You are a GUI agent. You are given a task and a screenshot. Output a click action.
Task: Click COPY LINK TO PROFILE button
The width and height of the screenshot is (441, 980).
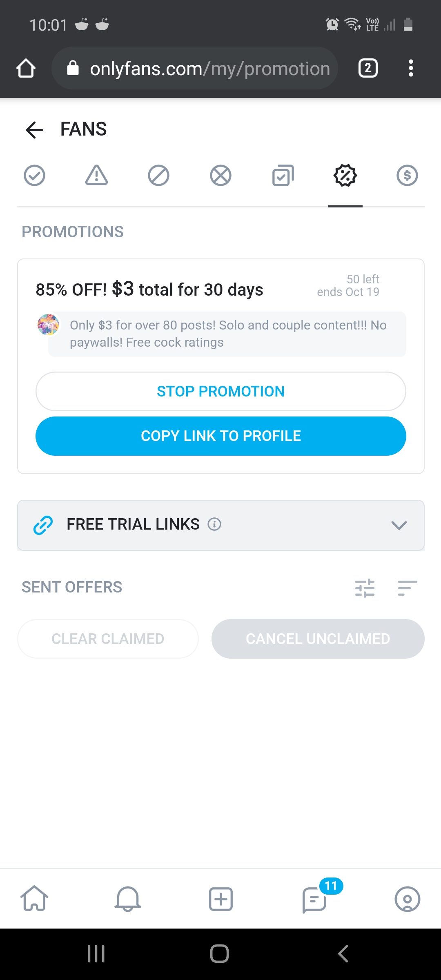[x=221, y=436]
